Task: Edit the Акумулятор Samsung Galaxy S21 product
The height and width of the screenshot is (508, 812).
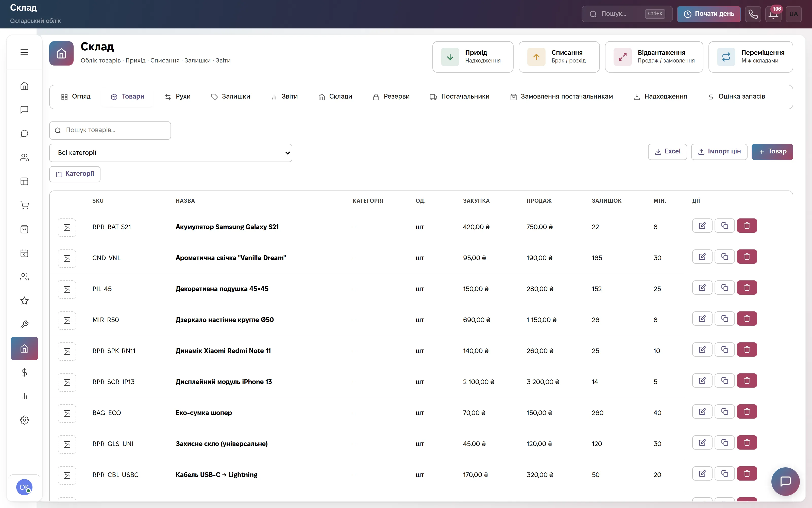Action: click(702, 226)
